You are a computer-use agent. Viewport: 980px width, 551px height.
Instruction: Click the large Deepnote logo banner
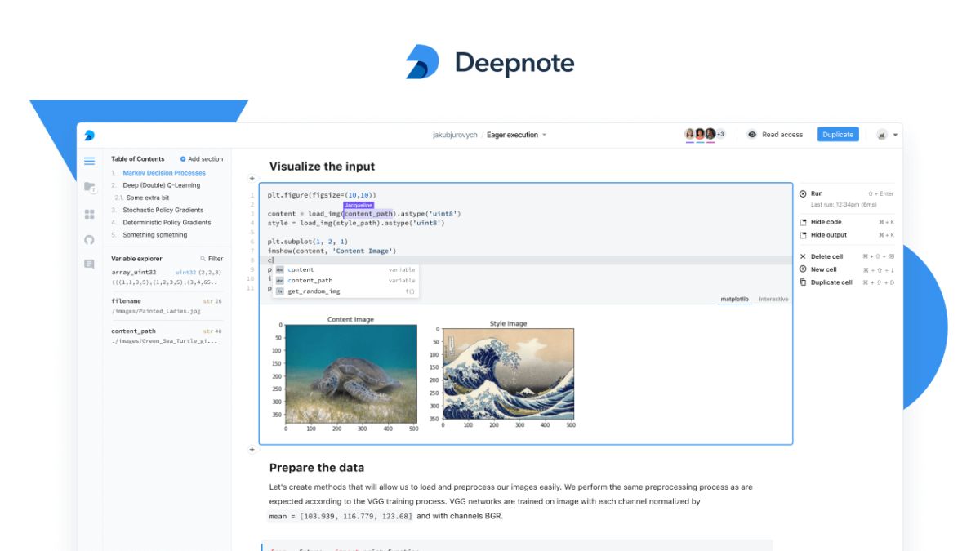click(490, 63)
